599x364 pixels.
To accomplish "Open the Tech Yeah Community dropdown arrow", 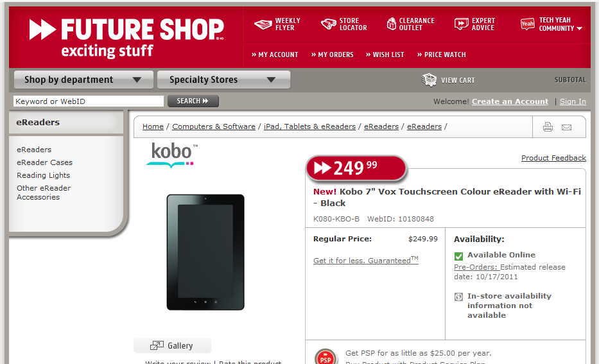I will tap(579, 29).
